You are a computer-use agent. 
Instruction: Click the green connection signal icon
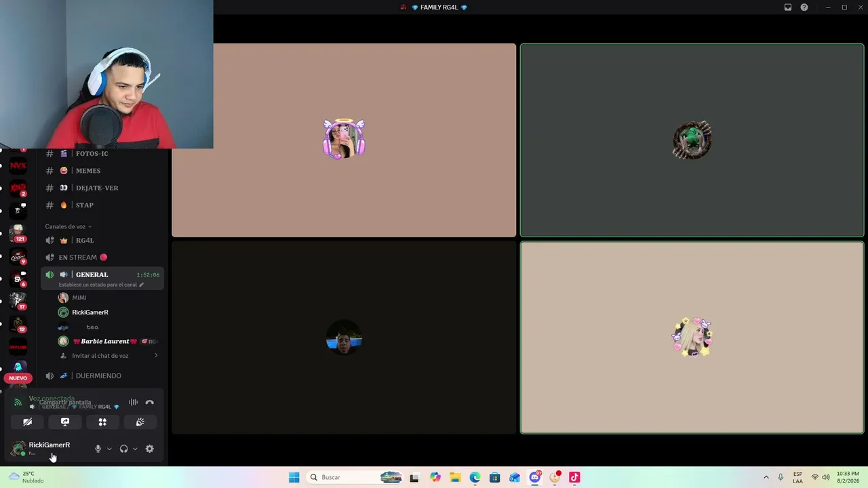pyautogui.click(x=18, y=403)
